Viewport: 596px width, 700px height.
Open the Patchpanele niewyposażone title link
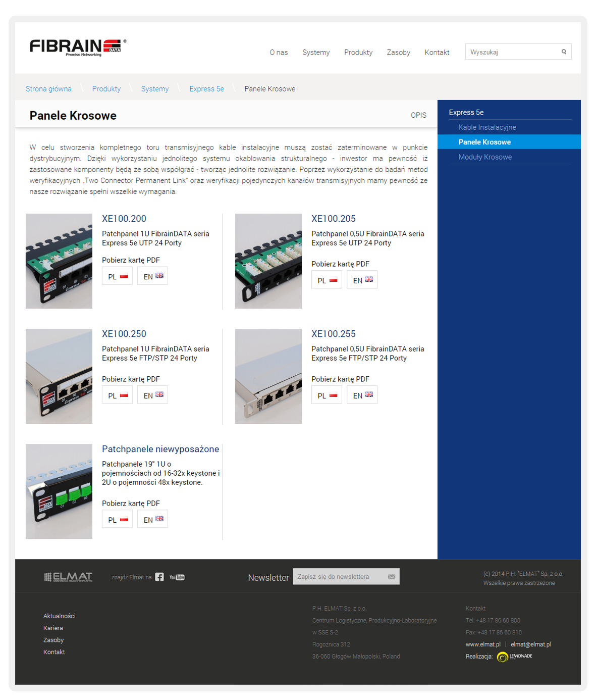pyautogui.click(x=160, y=449)
